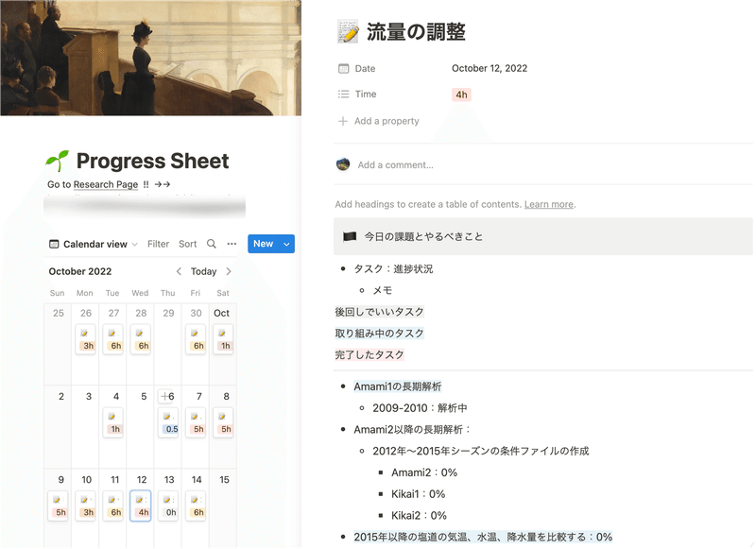Click the avatar beside the comment box
The image size is (756, 549).
pos(342,164)
